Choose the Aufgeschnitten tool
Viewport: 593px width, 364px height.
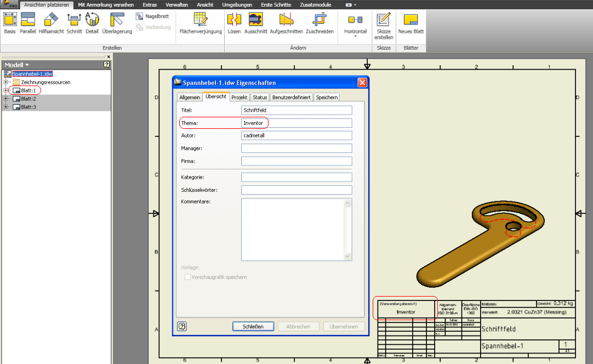(286, 23)
